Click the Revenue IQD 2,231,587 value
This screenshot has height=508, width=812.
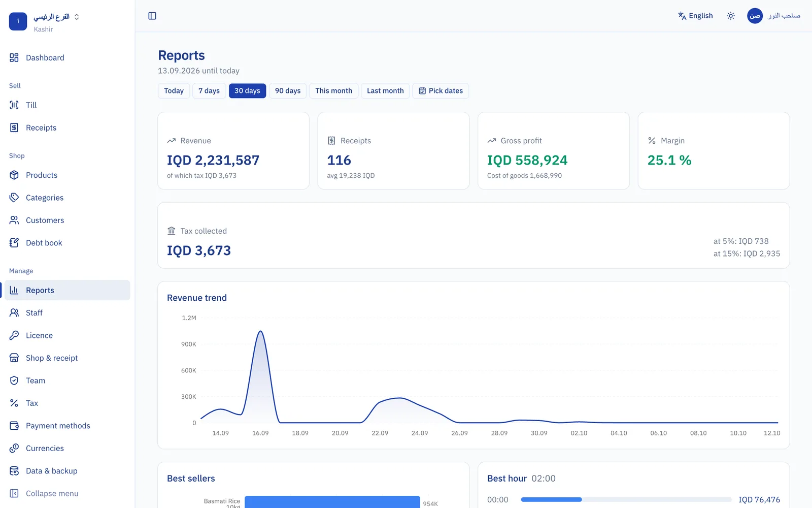coord(213,161)
